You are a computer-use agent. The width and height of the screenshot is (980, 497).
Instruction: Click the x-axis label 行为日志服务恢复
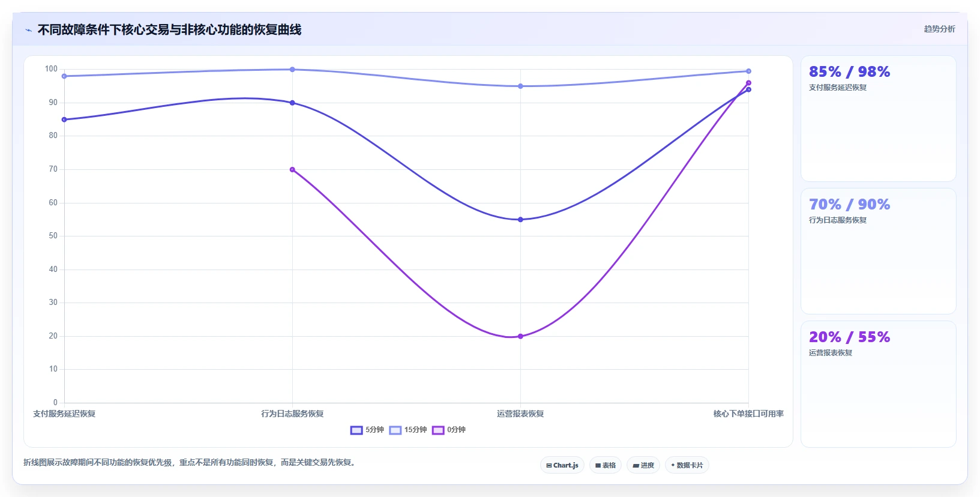[292, 414]
